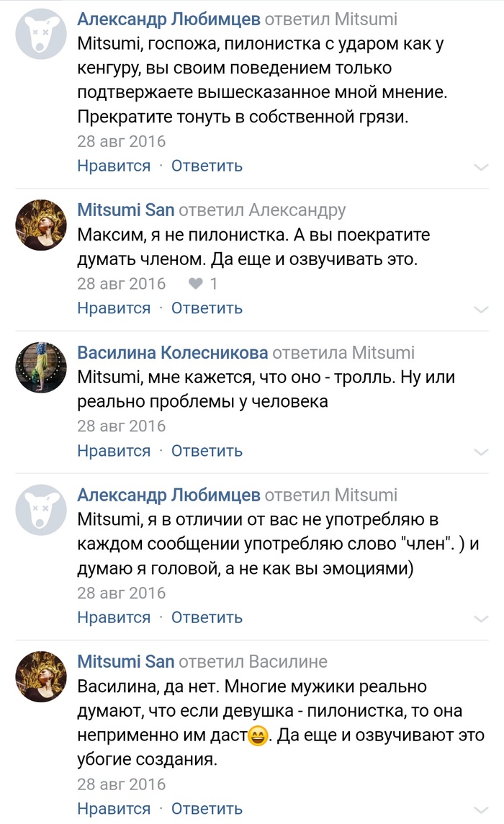
Task: Expand the chevron menu on Василина Колесникова's comment
Action: click(481, 452)
